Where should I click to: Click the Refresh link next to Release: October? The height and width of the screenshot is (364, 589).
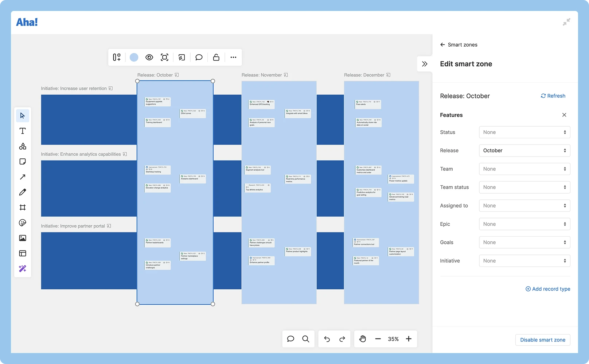click(553, 96)
